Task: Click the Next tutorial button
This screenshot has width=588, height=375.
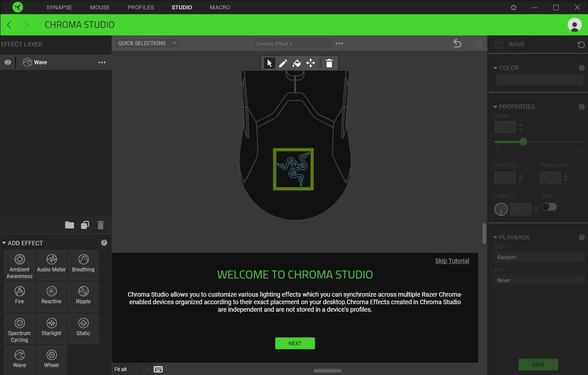Action: 295,343
